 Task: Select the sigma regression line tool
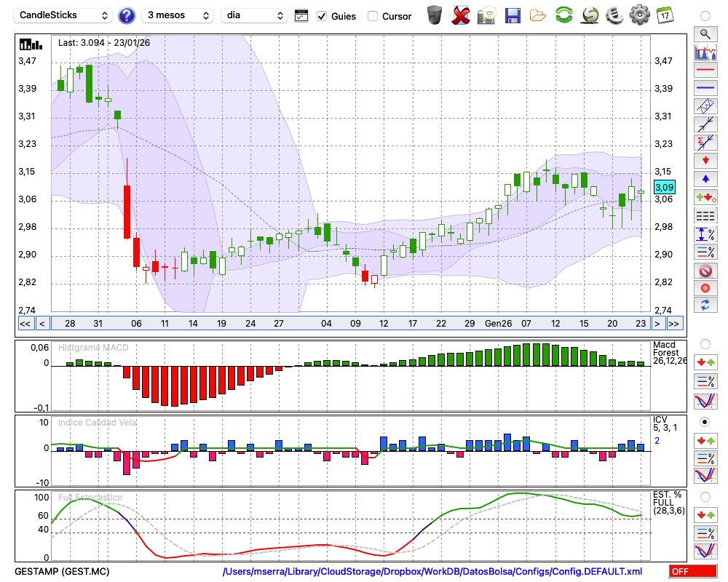click(x=705, y=143)
